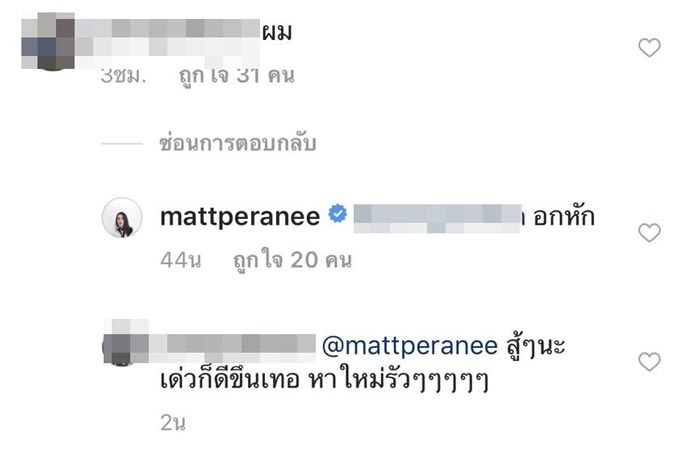Click the blue verified badge next to mattperanee

tap(338, 214)
